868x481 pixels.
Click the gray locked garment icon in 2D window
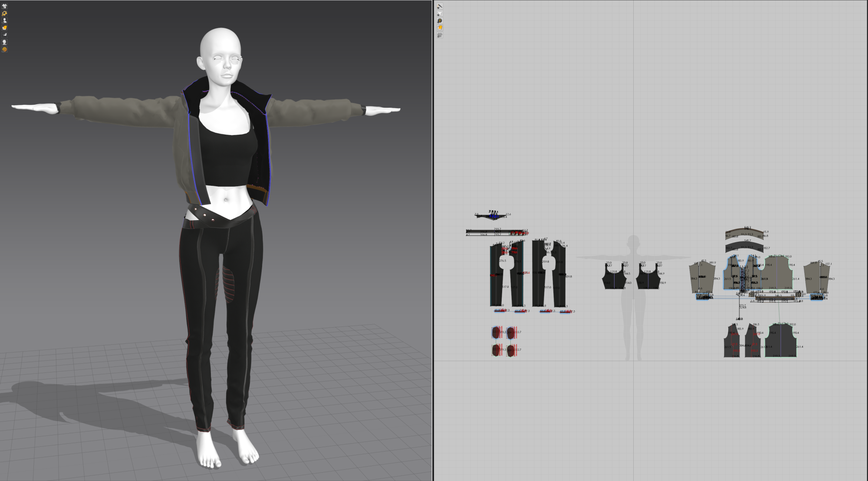click(x=440, y=35)
